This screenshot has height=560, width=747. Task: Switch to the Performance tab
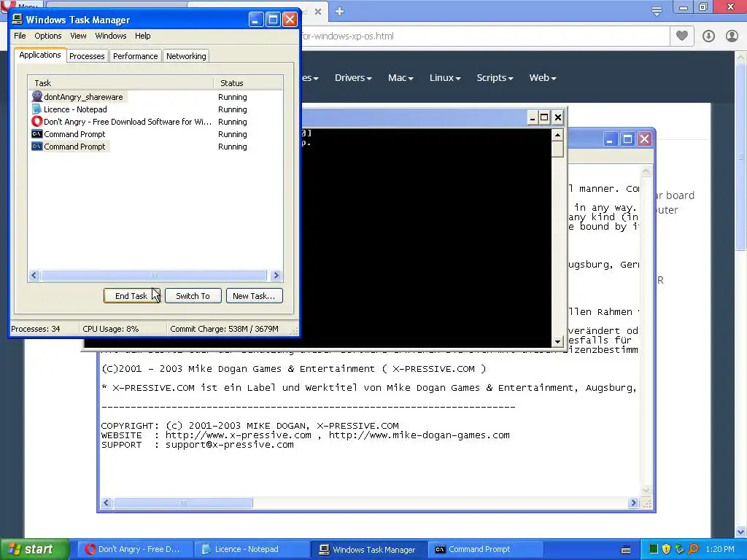(135, 56)
